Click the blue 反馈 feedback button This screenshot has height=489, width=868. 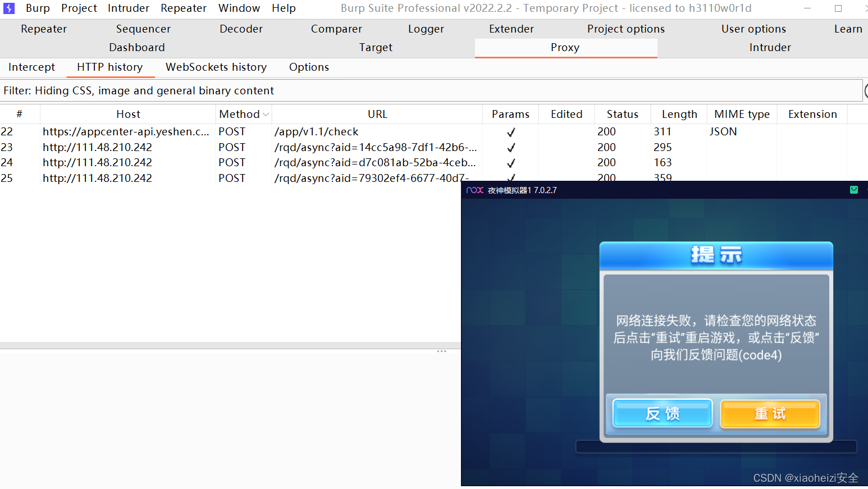pyautogui.click(x=663, y=414)
